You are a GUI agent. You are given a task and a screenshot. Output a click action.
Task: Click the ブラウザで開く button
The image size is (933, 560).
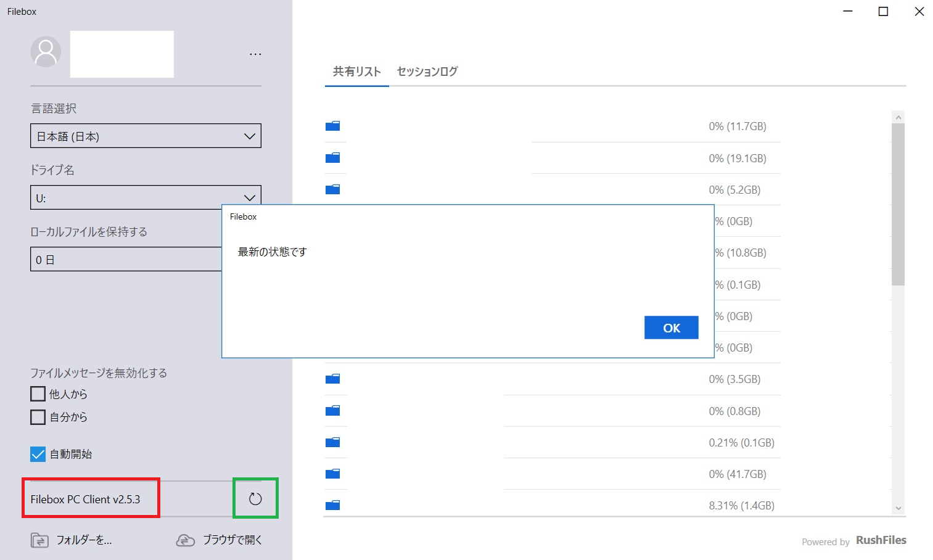219,540
